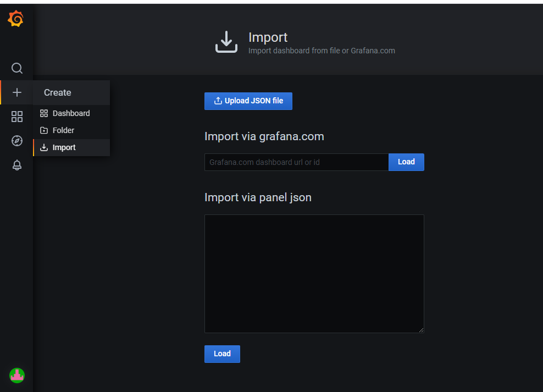Click the plus Create icon in sidebar

pos(16,92)
